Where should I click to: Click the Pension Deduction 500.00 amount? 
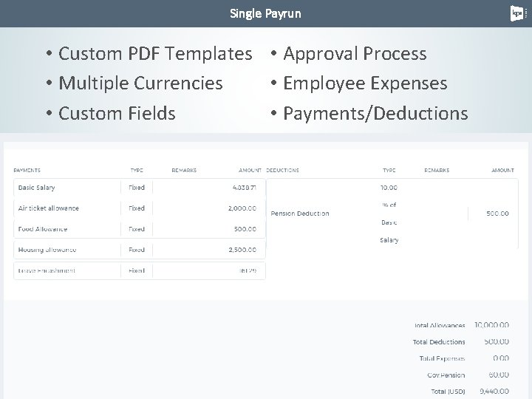[x=497, y=214]
